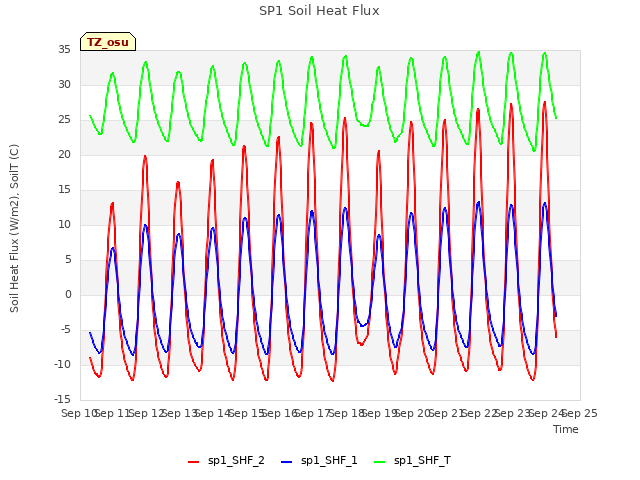The image size is (640, 480).
Task: Click the green spl_SHF_T legend swatch
Action: 380,462
